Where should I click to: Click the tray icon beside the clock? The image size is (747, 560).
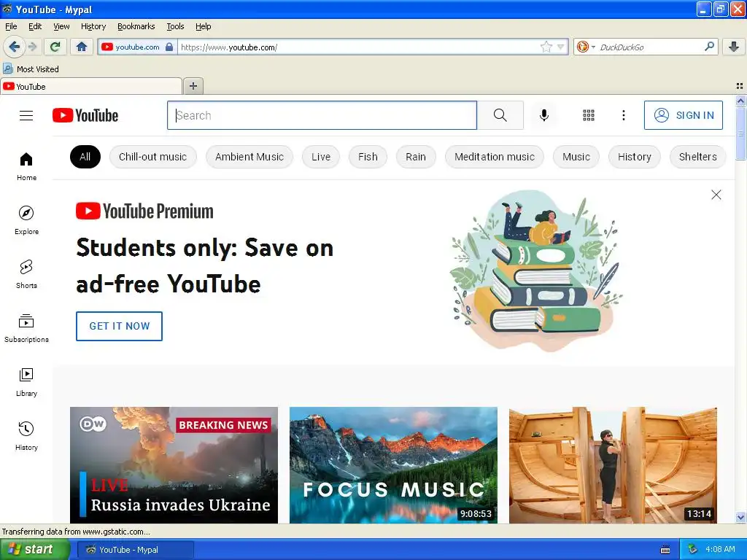693,550
